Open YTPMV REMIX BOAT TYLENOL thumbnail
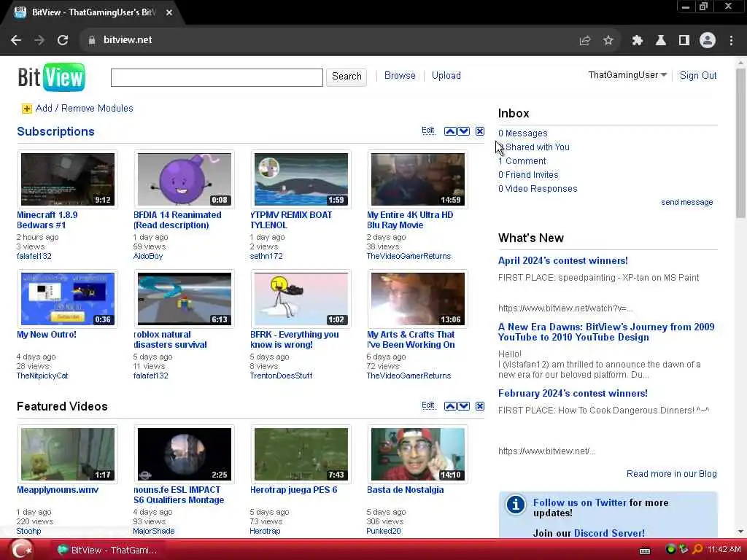747x560 pixels. [x=301, y=179]
